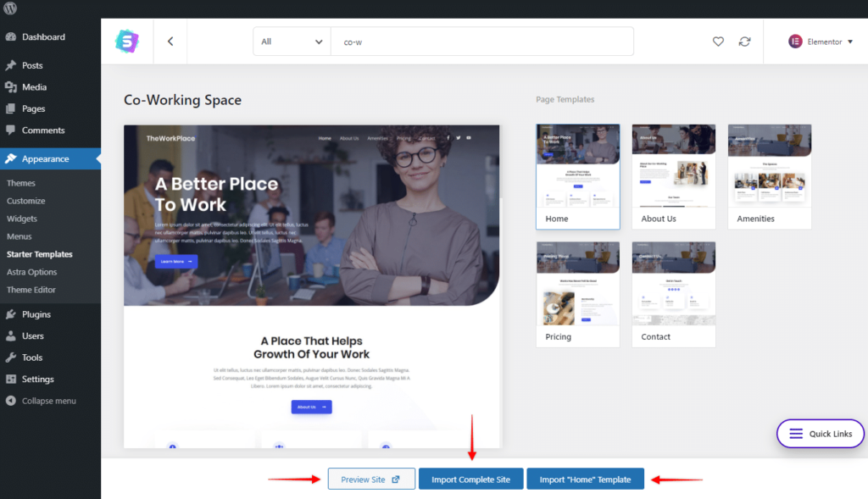Click the Import Complete Site button
The height and width of the screenshot is (499, 868).
pos(470,478)
